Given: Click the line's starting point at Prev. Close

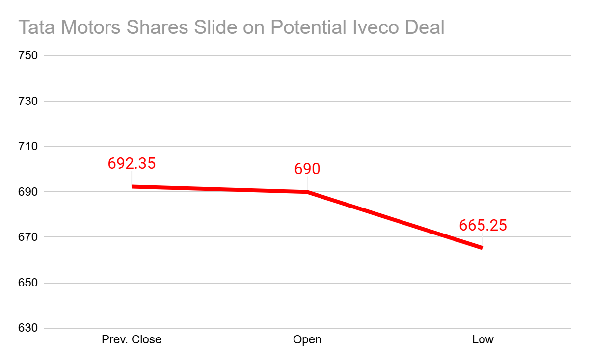Looking at the screenshot, I should pos(133,187).
